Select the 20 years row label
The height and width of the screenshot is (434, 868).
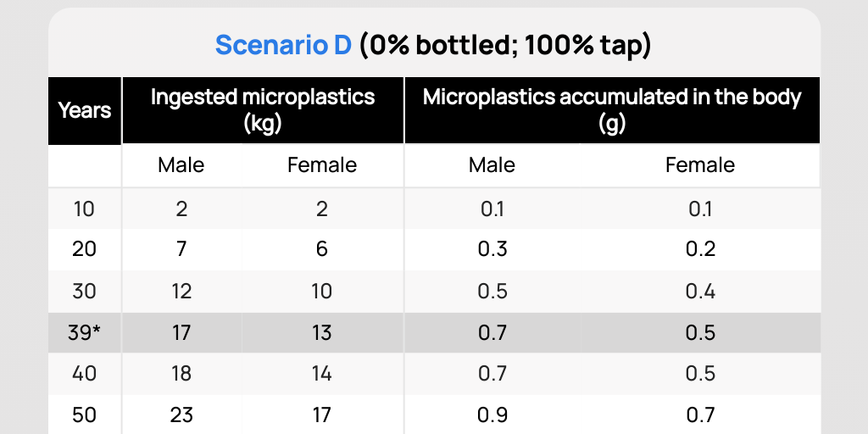pyautogui.click(x=84, y=249)
